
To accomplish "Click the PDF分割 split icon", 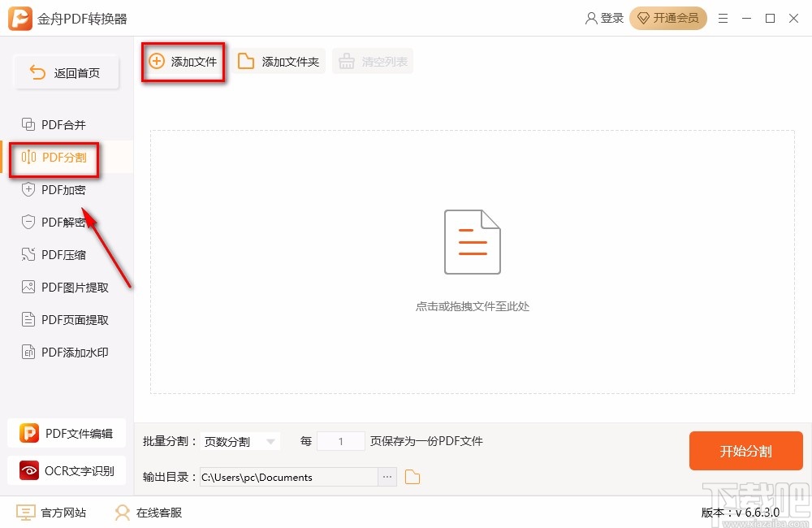I will click(x=28, y=157).
